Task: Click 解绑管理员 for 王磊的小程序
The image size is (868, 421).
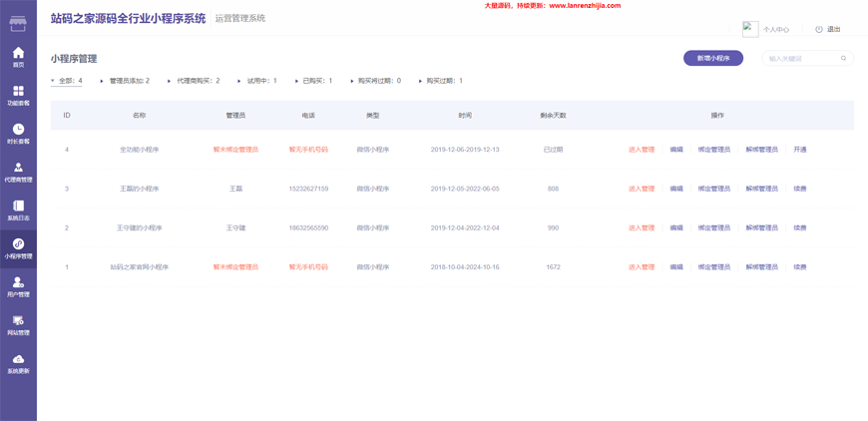Action: click(761, 189)
